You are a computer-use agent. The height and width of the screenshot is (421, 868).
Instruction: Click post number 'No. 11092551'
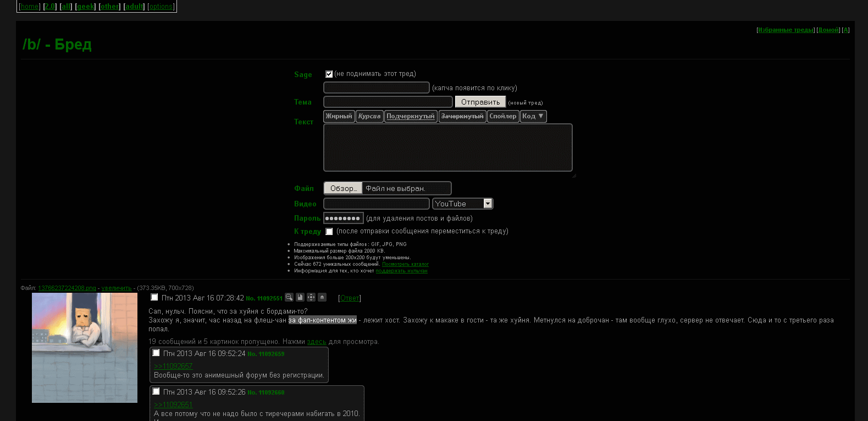pos(264,298)
